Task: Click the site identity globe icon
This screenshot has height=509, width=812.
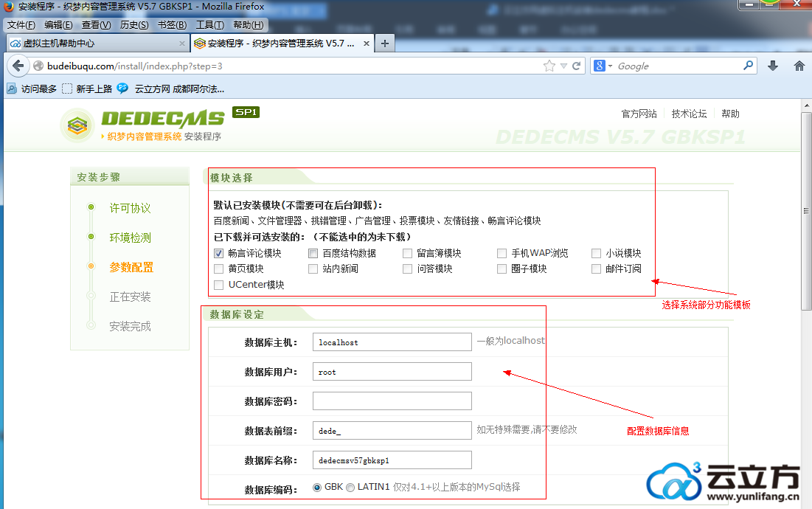Action: point(38,66)
